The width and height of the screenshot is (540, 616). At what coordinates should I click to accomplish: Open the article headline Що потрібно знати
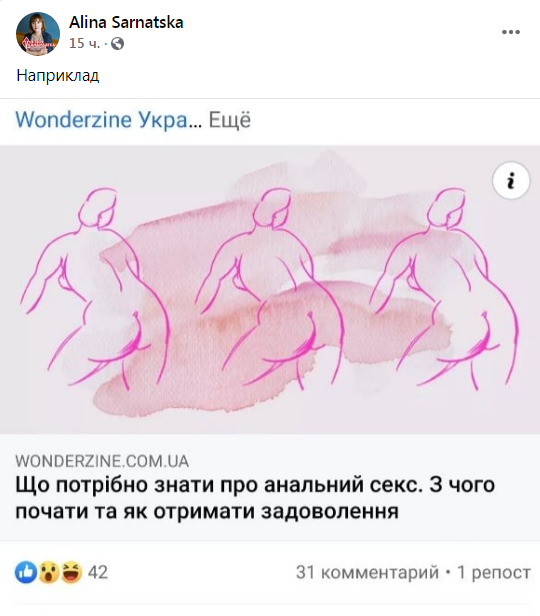(x=255, y=498)
